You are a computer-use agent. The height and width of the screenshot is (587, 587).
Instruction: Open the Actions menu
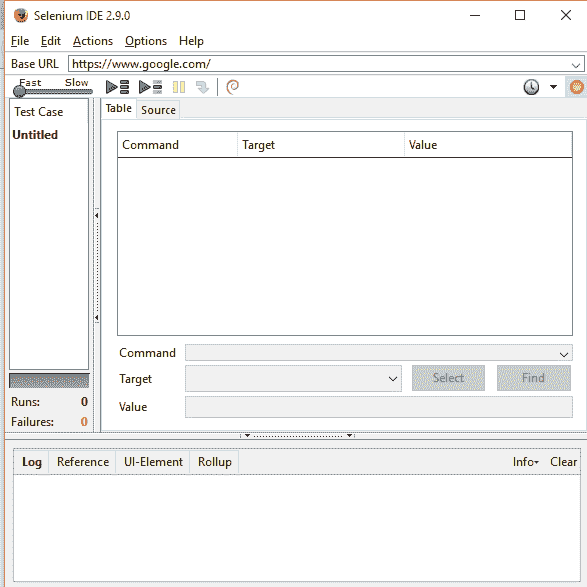click(93, 41)
